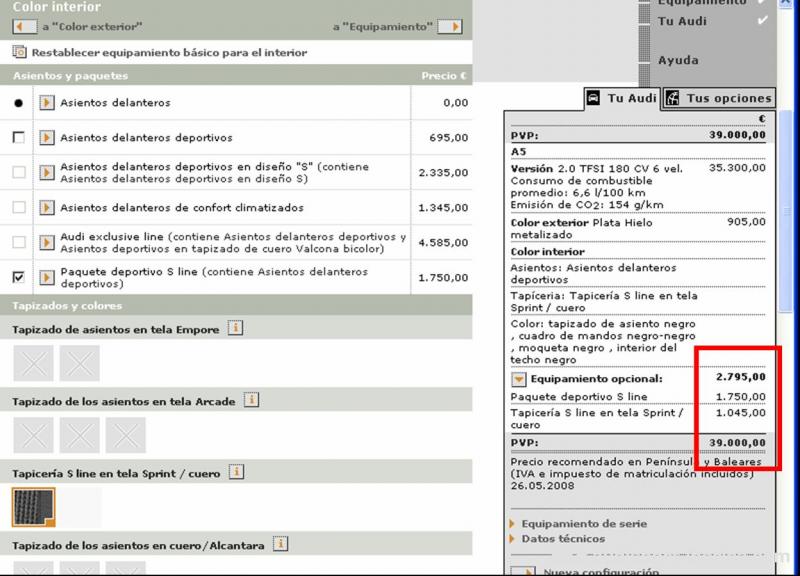Click Restablecer equipamiento básico para el interior
This screenshot has height=576, width=800.
pos(169,53)
